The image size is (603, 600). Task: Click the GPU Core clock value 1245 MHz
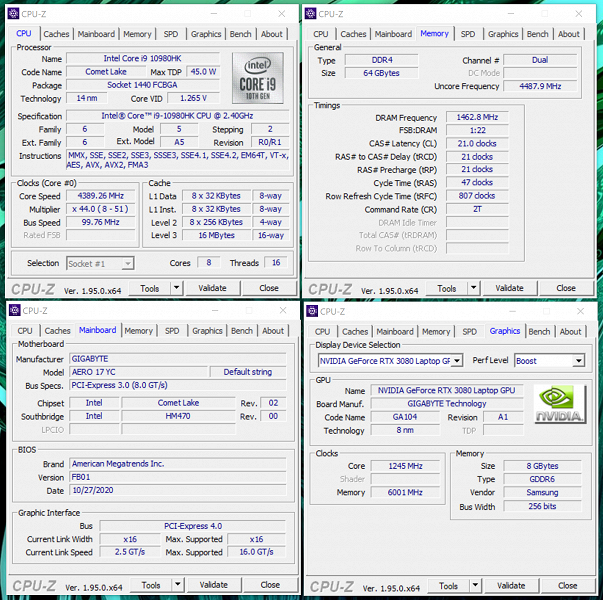pos(405,466)
